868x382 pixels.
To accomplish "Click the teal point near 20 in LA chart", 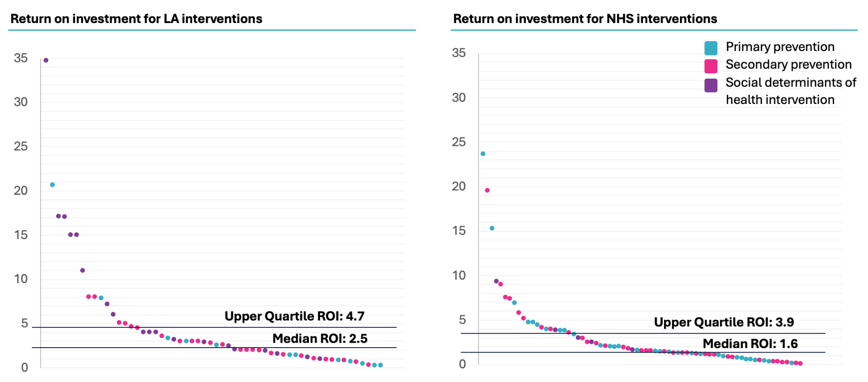I will click(52, 184).
